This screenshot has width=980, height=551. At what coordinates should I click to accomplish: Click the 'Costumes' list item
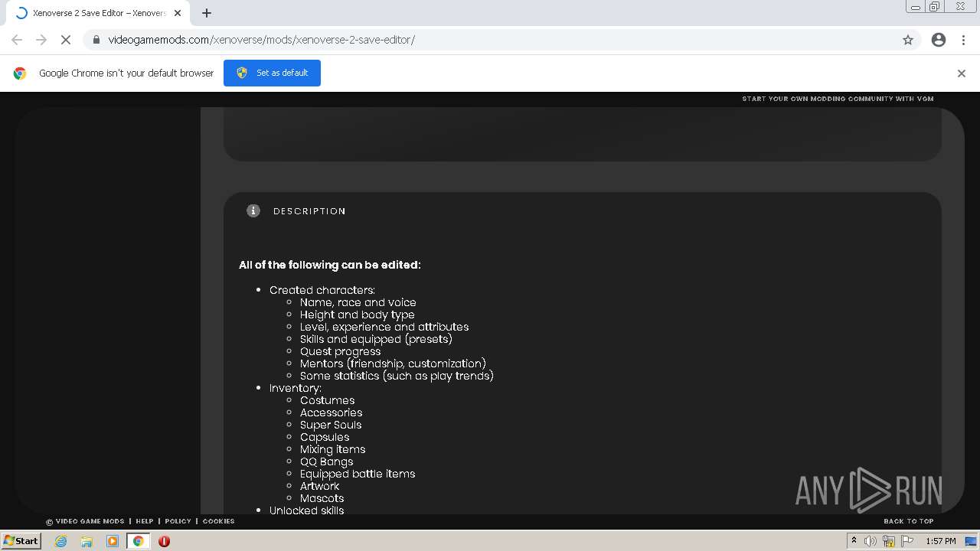327,400
